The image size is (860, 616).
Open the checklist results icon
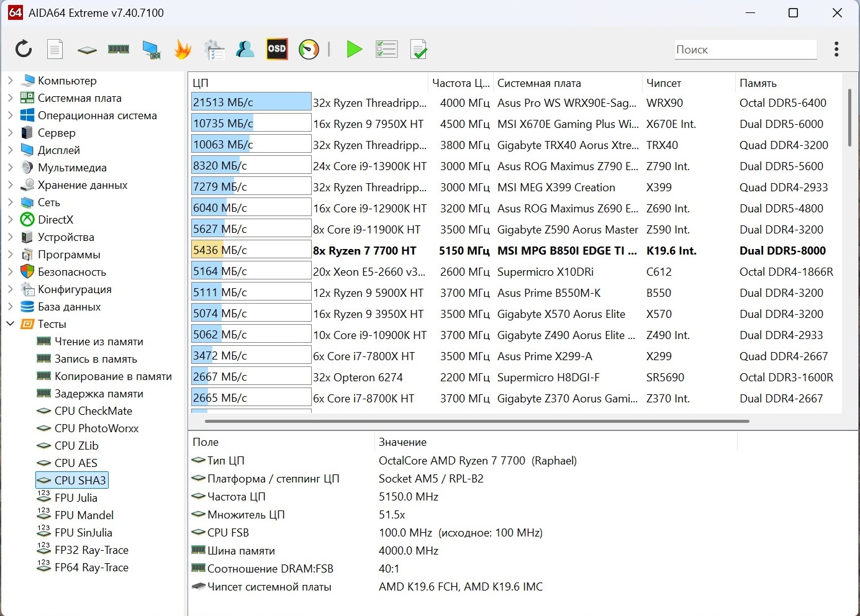point(386,49)
